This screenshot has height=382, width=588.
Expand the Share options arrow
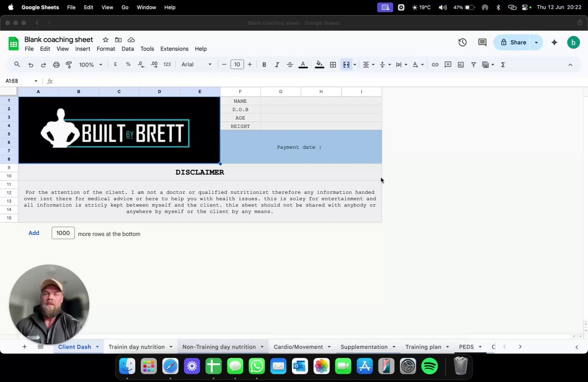[536, 42]
